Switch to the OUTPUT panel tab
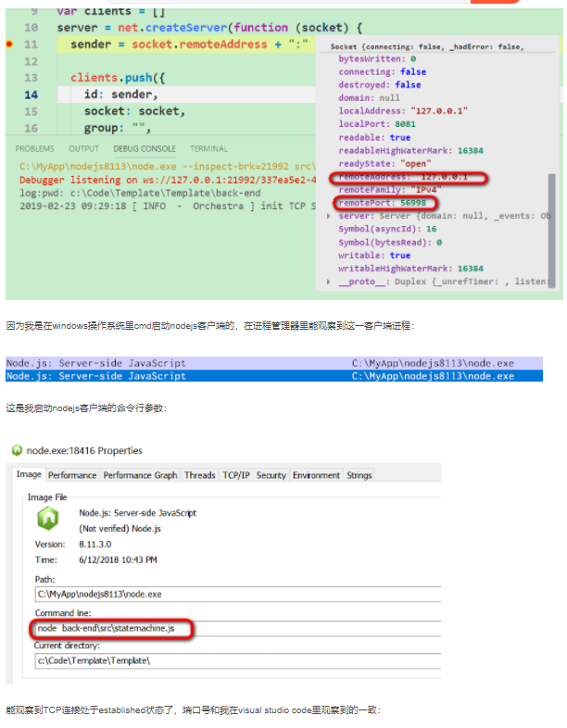This screenshot has width=567, height=728. point(83,148)
